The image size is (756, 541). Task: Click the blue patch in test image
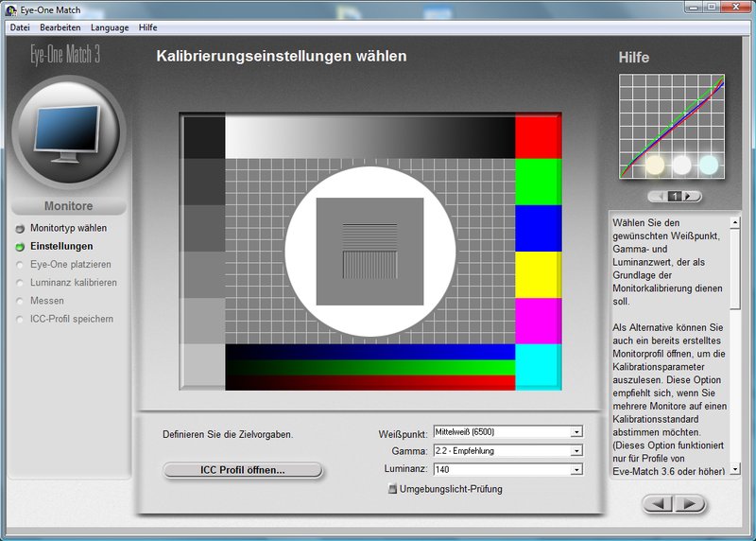(538, 228)
